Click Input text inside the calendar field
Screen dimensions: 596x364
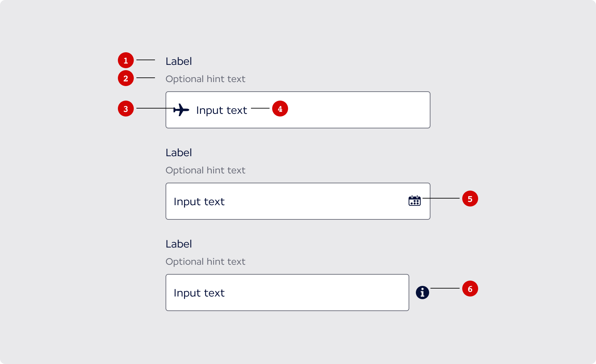click(199, 202)
